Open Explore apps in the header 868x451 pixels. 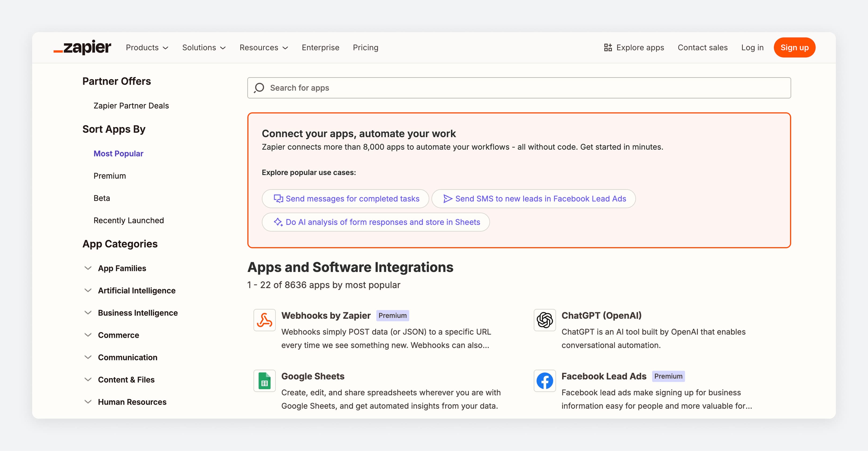click(x=634, y=47)
